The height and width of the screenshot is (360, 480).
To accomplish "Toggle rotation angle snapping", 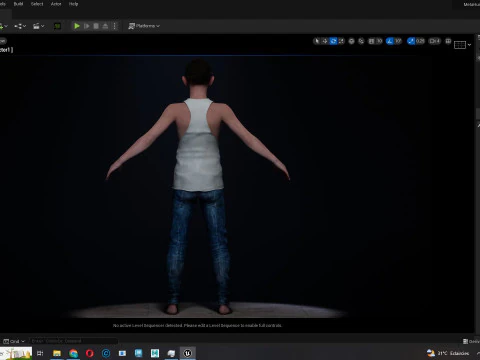I will point(389,41).
